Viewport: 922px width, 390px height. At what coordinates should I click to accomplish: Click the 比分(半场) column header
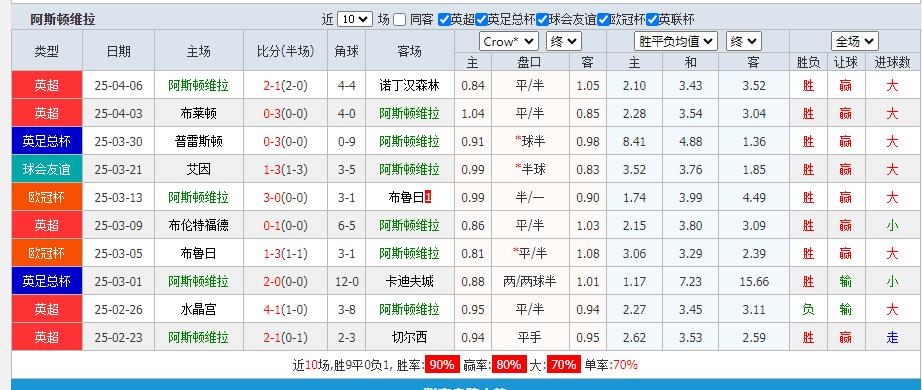[x=286, y=51]
